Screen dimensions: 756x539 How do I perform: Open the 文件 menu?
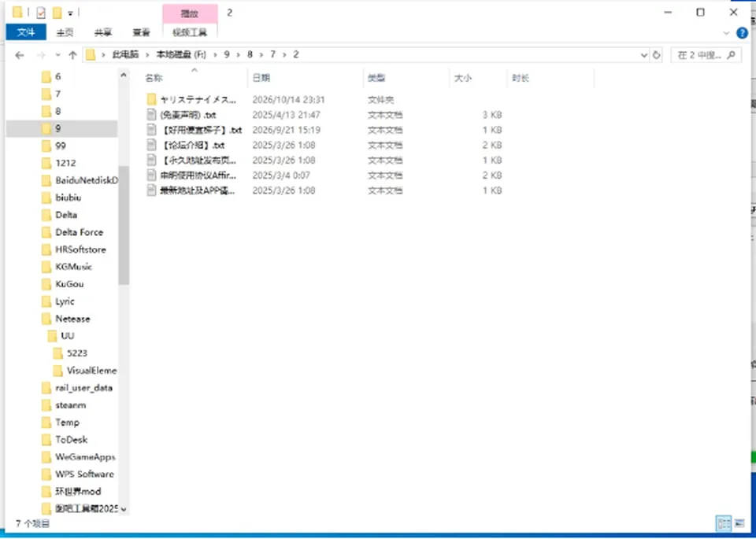(26, 32)
